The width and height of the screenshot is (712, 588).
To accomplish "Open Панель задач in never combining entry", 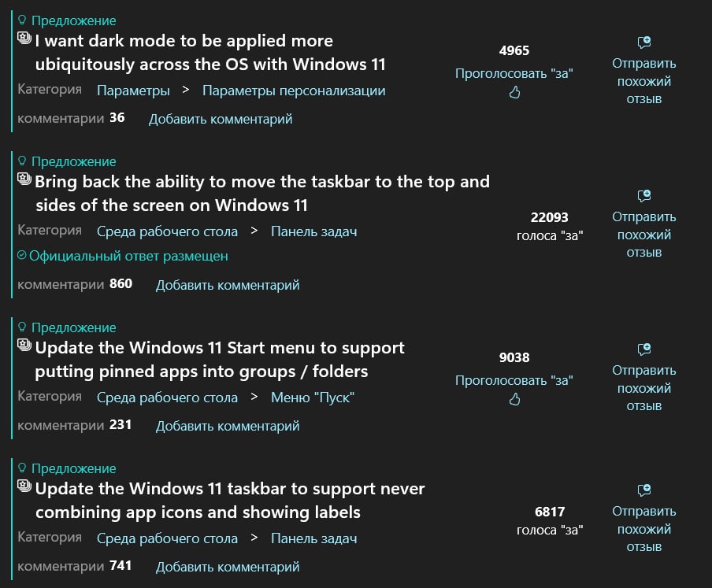I will click(313, 538).
